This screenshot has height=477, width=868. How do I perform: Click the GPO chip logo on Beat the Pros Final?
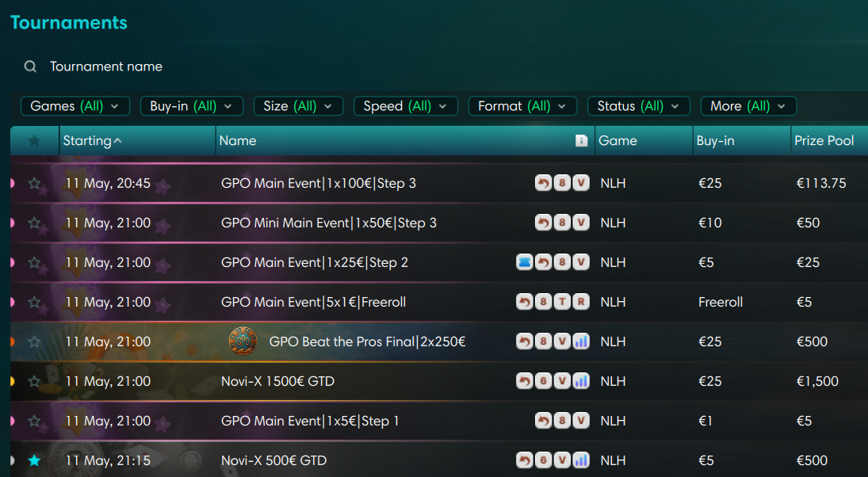click(x=243, y=342)
